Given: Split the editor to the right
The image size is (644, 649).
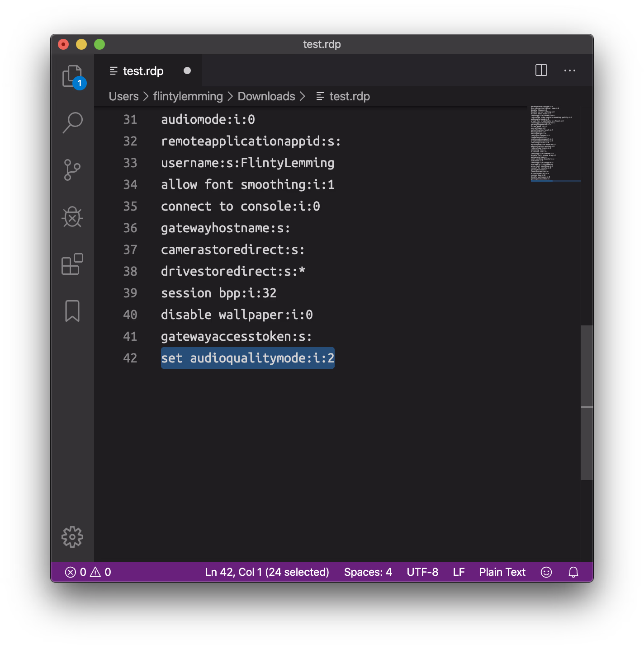Looking at the screenshot, I should coord(541,71).
